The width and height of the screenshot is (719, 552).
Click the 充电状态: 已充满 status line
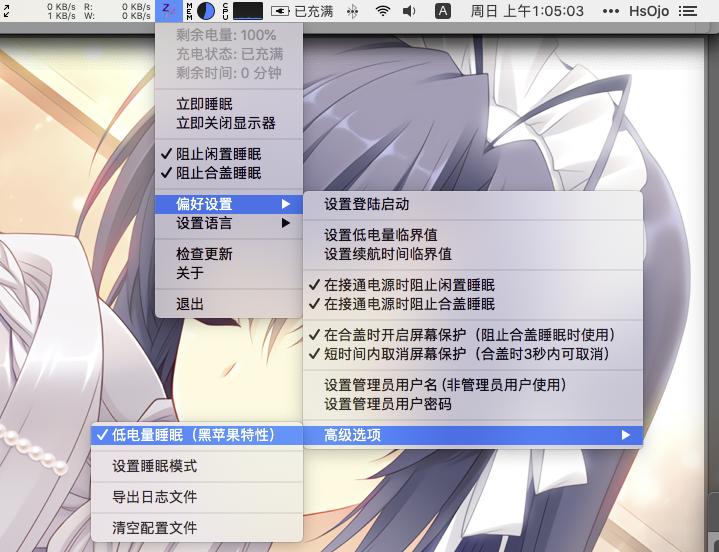(x=229, y=54)
